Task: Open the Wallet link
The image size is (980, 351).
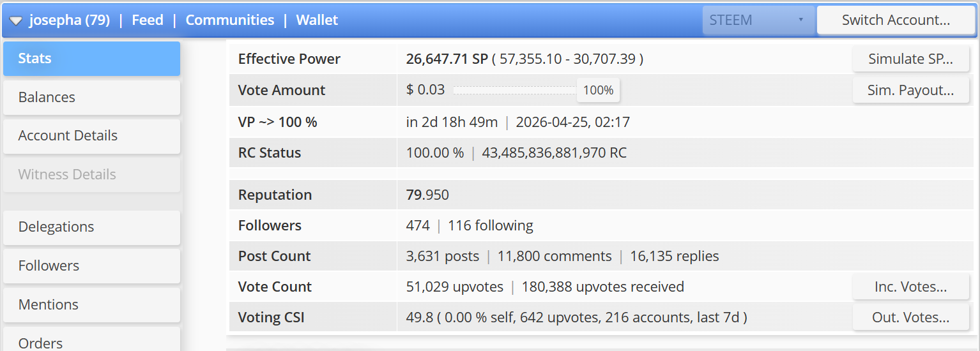Action: click(317, 20)
